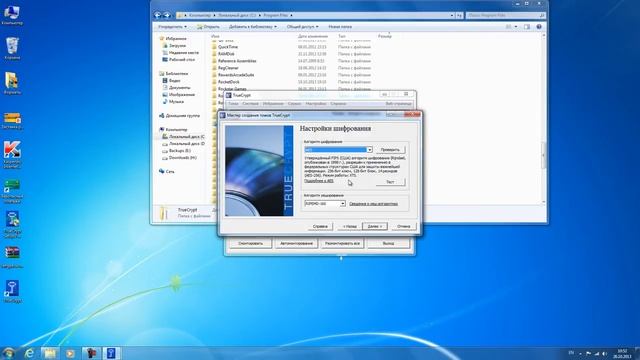Proceed with the 'Далее >' button
This screenshot has width=640, height=360.
(x=375, y=226)
